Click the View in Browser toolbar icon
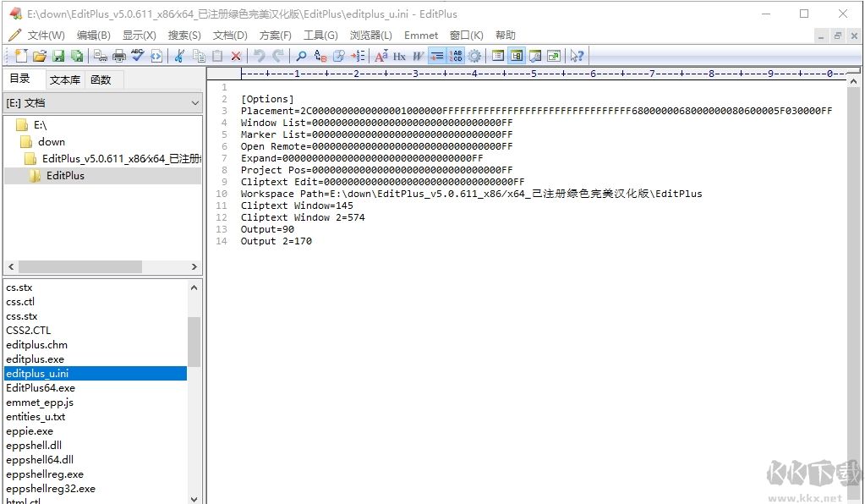The height and width of the screenshot is (504, 865). (x=156, y=56)
